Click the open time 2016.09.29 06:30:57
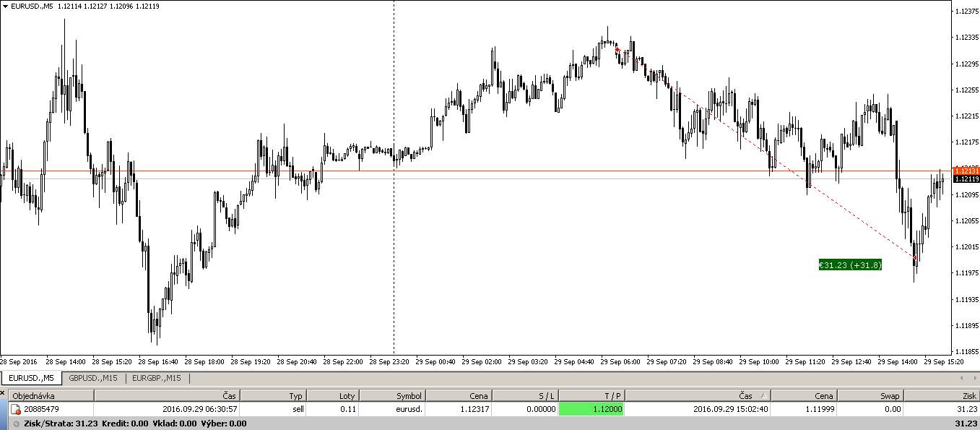 (x=200, y=409)
